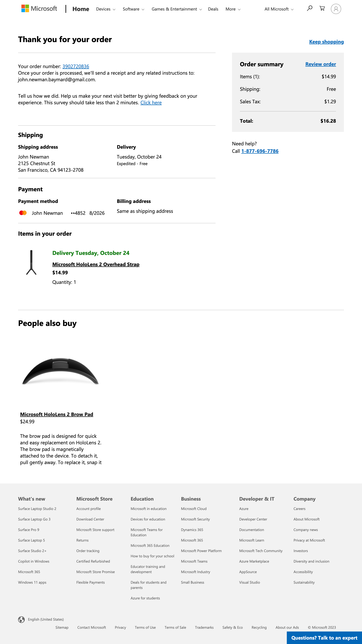Open the search icon
The image size is (362, 644).
coord(310,9)
